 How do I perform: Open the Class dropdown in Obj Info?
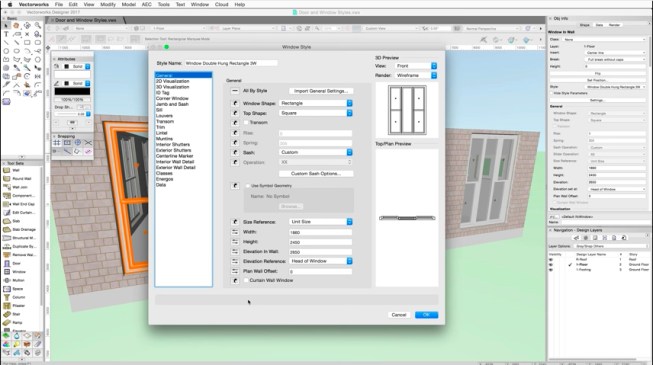pyautogui.click(x=604, y=39)
